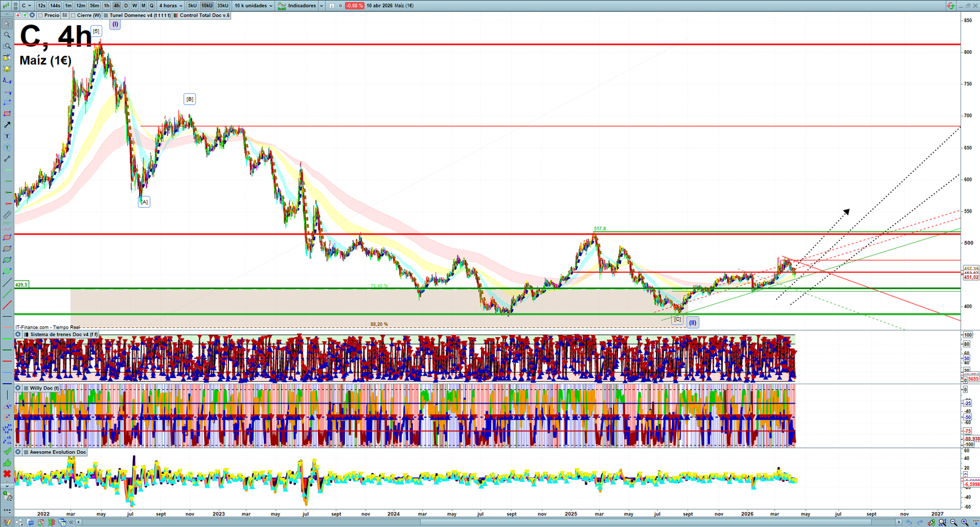The image size is (980, 527).
Task: Add a green checkmark annotation
Action: coord(7,452)
